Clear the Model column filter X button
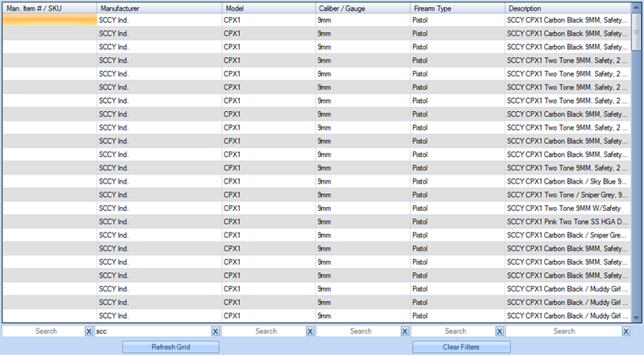 pyautogui.click(x=310, y=331)
